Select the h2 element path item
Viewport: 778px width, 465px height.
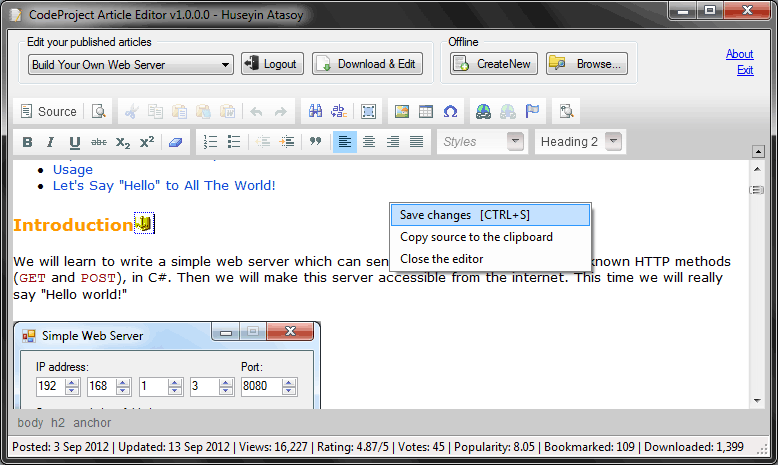tap(58, 423)
